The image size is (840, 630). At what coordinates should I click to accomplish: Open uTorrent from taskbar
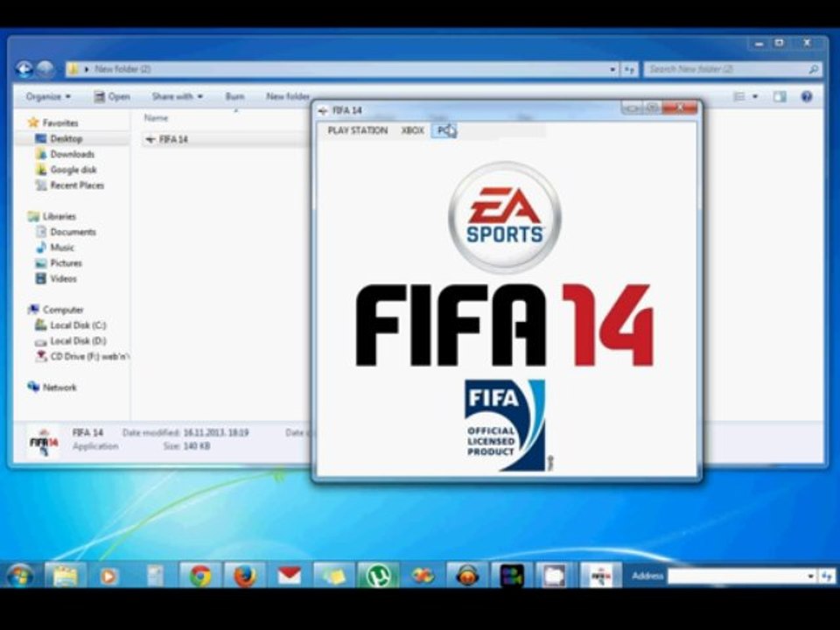(x=378, y=576)
